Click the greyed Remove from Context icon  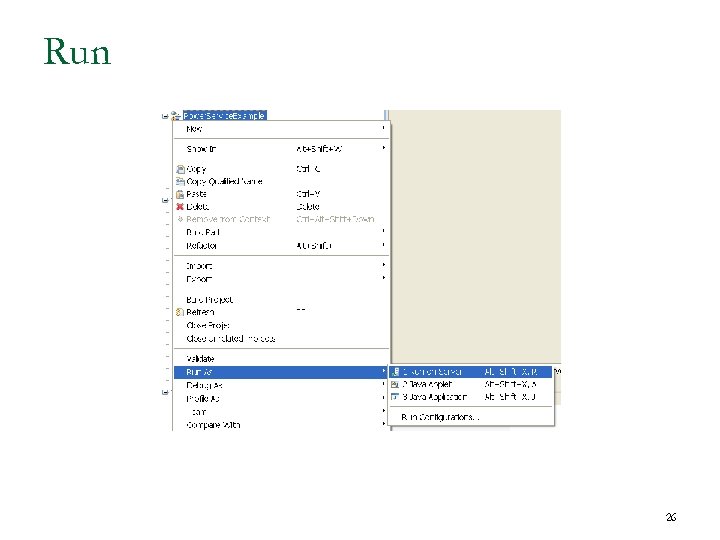pos(180,219)
